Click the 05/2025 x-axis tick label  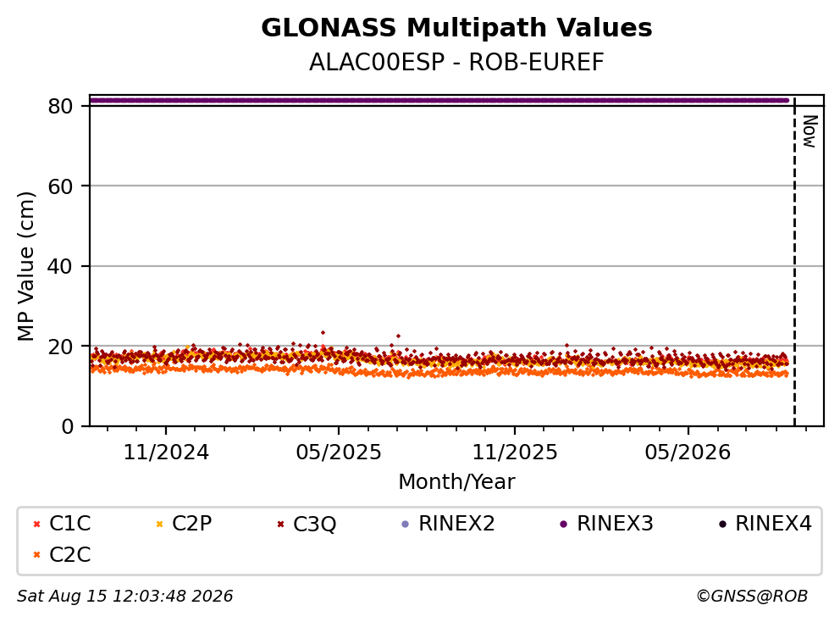click(339, 453)
